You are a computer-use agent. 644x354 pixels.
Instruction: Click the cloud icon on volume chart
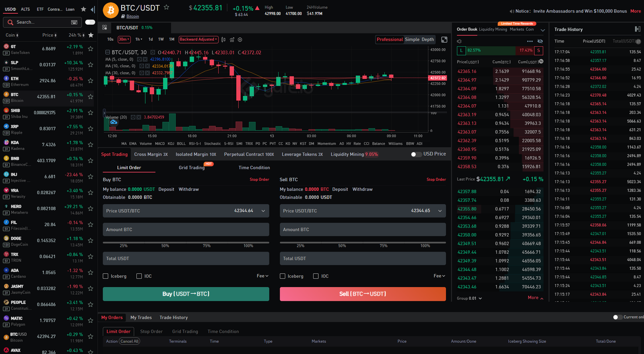click(114, 122)
